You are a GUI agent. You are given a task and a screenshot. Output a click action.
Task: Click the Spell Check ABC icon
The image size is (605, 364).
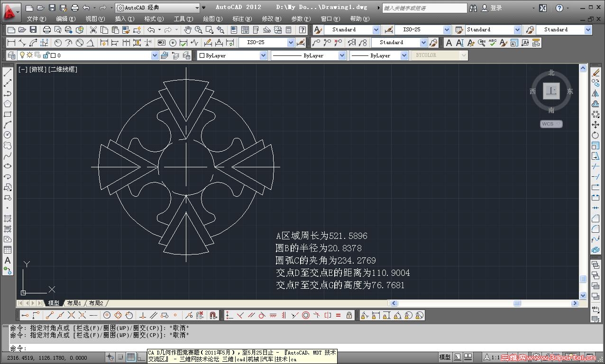tap(493, 43)
